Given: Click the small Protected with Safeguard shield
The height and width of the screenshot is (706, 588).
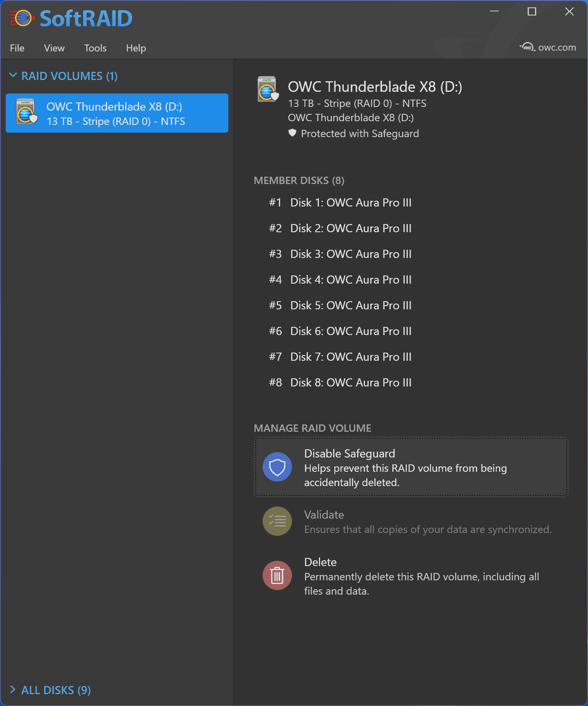Looking at the screenshot, I should 292,133.
